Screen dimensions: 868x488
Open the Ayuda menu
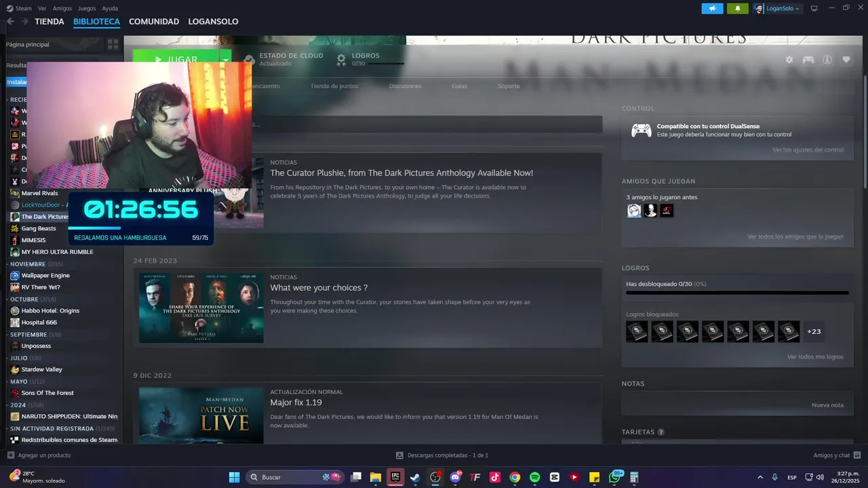pos(110,8)
